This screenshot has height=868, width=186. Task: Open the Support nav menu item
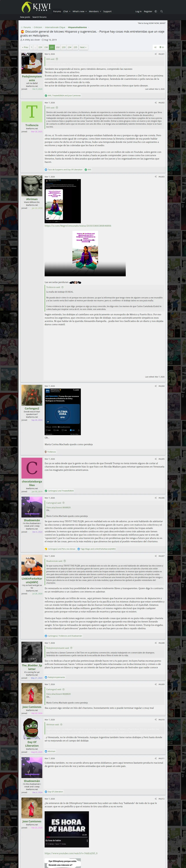pos(107,11)
